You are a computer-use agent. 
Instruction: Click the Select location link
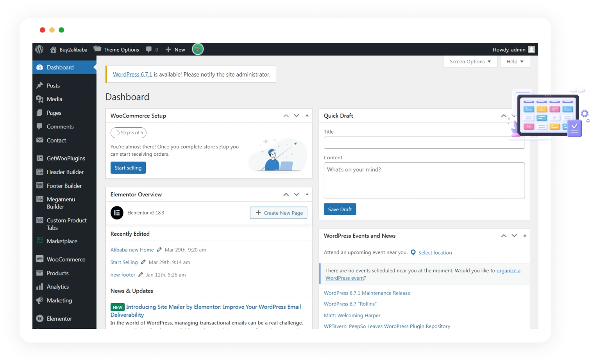pyautogui.click(x=435, y=253)
